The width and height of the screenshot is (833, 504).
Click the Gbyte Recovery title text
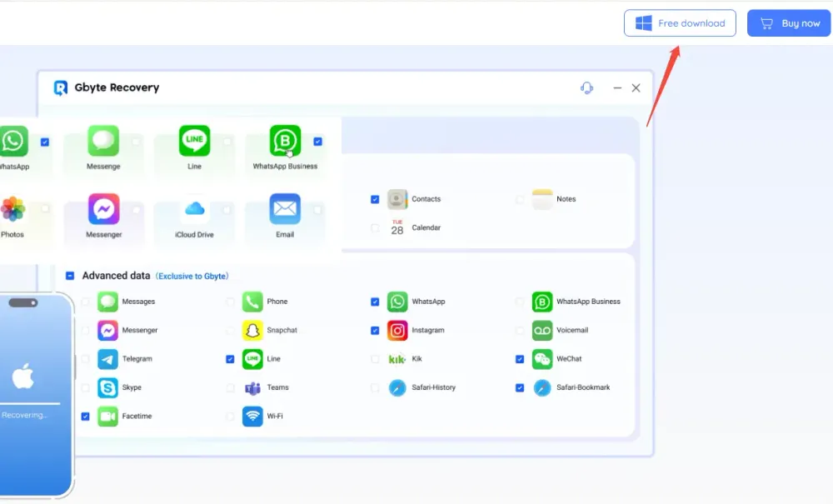tap(117, 87)
